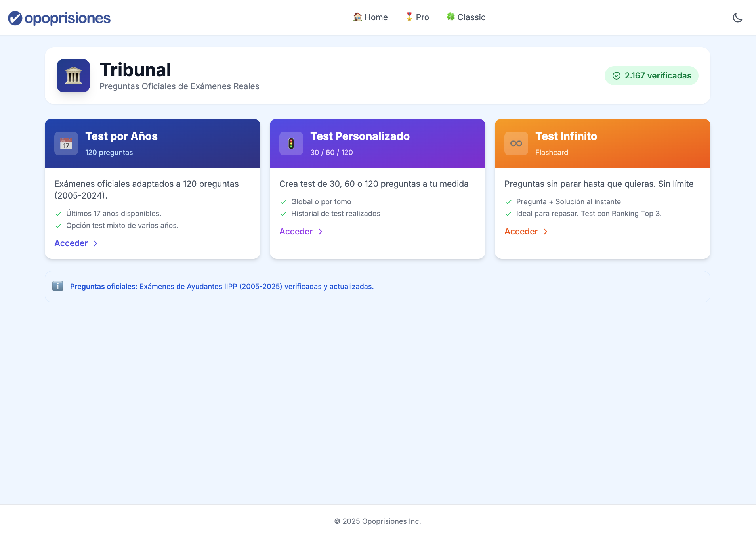Click chevron arrow beside orange Acceder link
This screenshot has width=756, height=534.
545,232
